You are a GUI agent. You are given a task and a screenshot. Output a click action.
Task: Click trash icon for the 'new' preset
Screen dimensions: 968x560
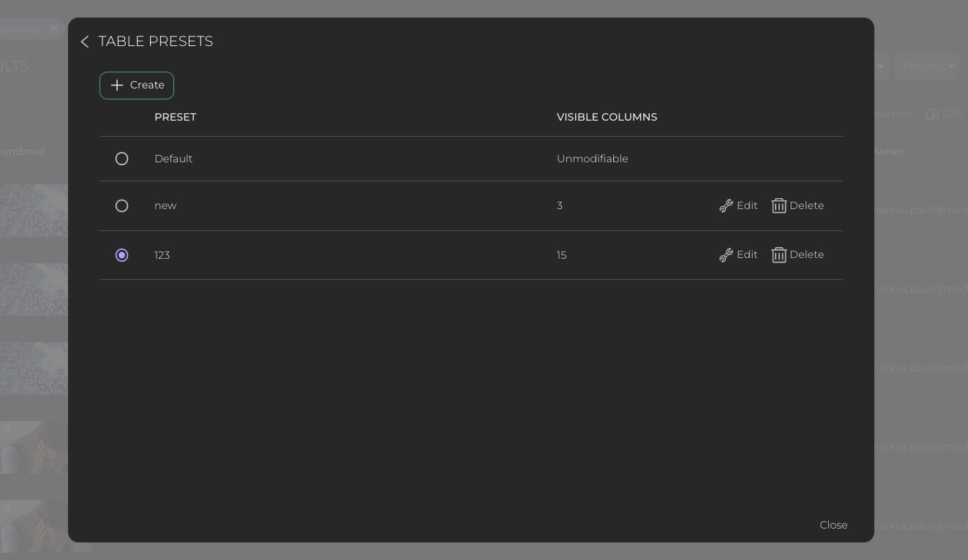point(779,206)
